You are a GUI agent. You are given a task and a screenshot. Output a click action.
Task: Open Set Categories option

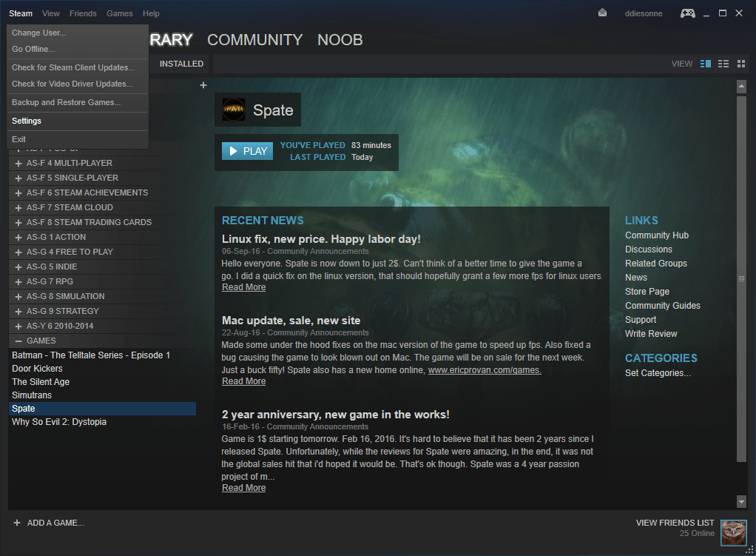pyautogui.click(x=658, y=373)
